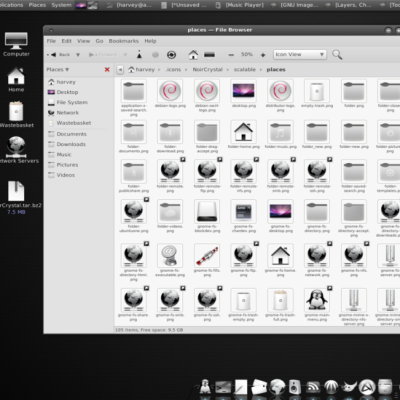Open the Back history dropdown arrow
Viewport: 400px width, 400px height.
78,55
